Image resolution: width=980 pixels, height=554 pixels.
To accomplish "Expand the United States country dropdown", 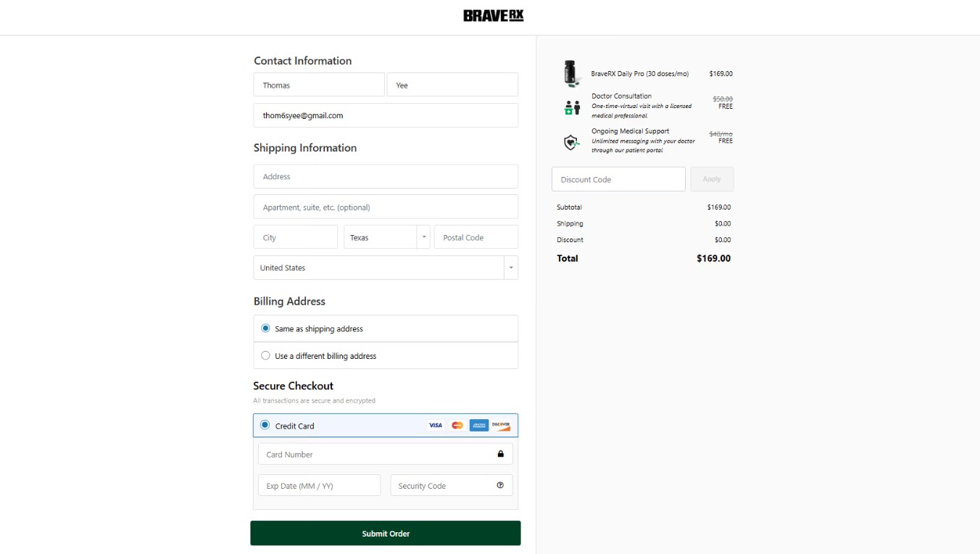I will 386,268.
